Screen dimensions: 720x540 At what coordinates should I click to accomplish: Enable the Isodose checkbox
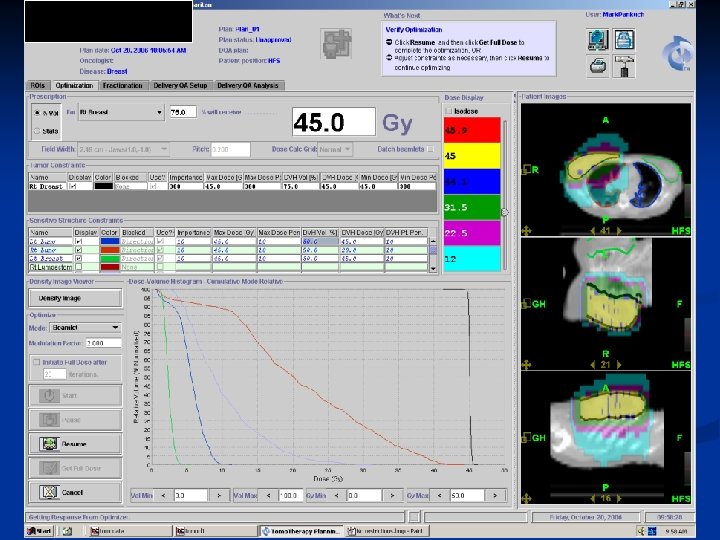click(449, 110)
